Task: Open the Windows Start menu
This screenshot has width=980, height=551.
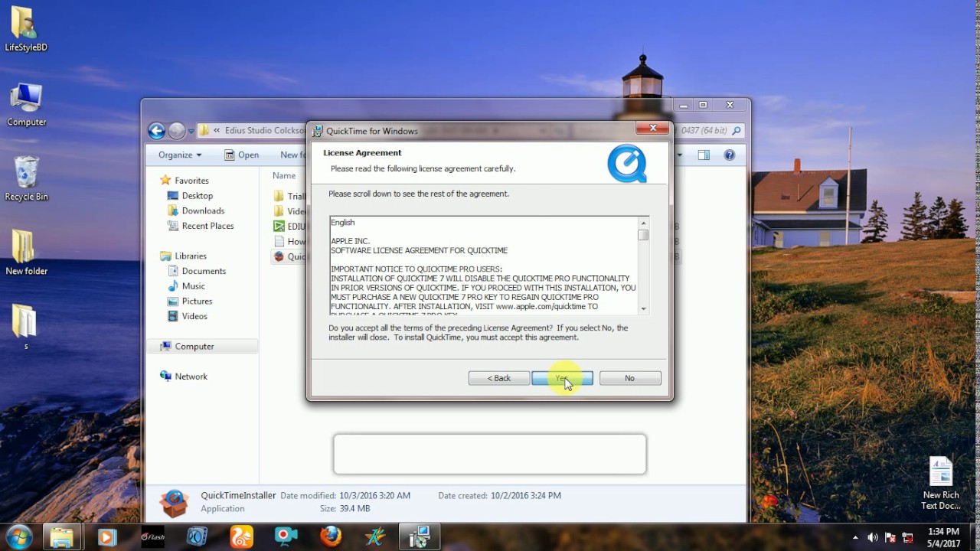Action: [18, 536]
